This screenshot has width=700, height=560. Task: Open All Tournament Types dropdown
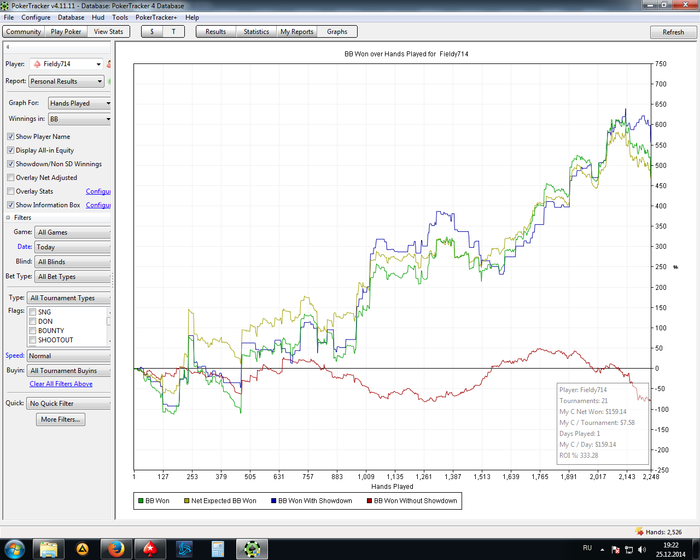tap(69, 298)
